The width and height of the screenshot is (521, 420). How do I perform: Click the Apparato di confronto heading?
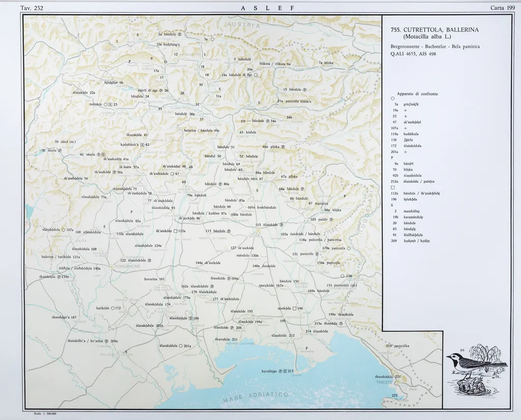pyautogui.click(x=417, y=94)
